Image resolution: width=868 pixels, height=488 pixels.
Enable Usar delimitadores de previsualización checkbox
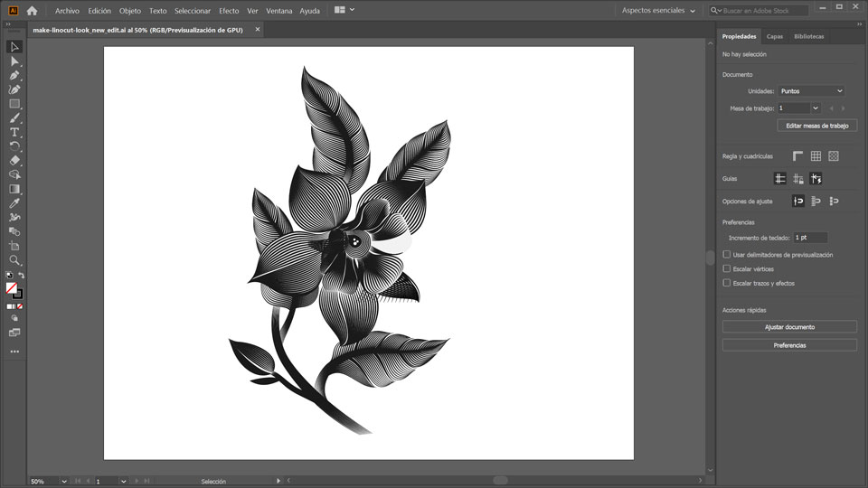click(x=727, y=255)
